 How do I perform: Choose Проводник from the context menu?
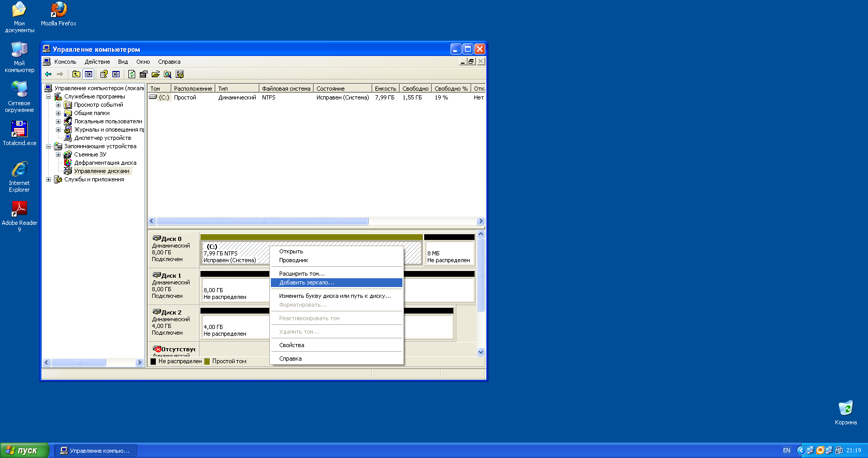point(337,261)
